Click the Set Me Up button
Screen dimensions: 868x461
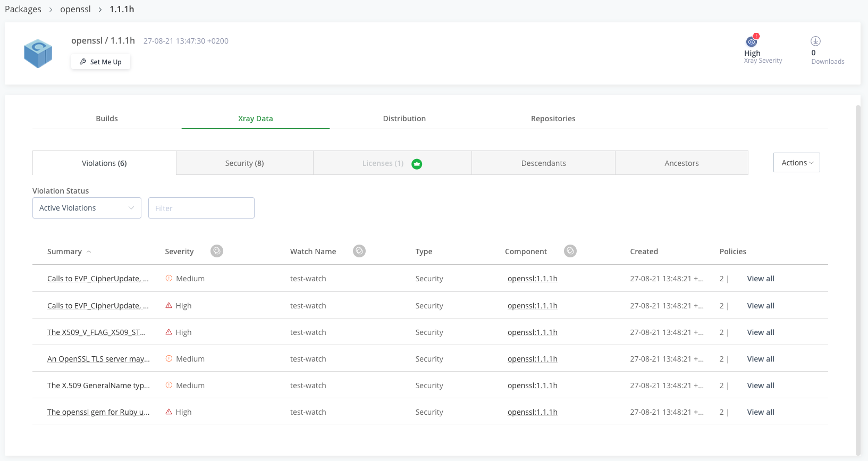[x=100, y=62]
